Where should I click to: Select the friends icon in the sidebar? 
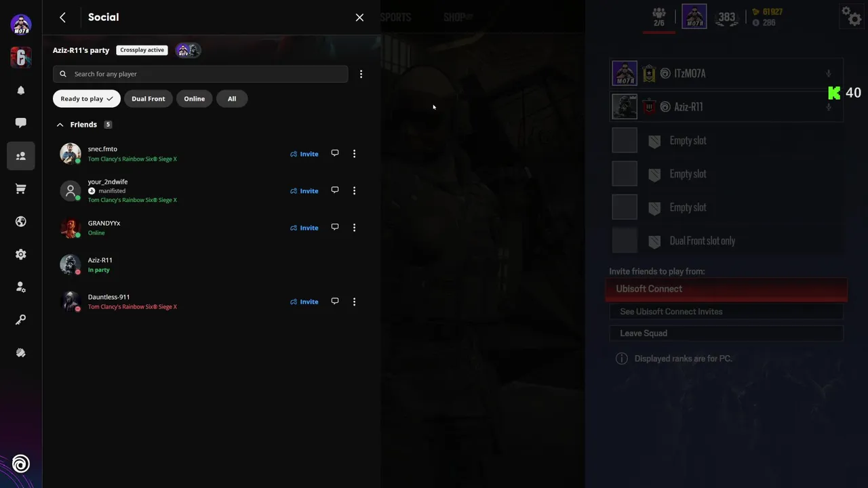(x=21, y=156)
